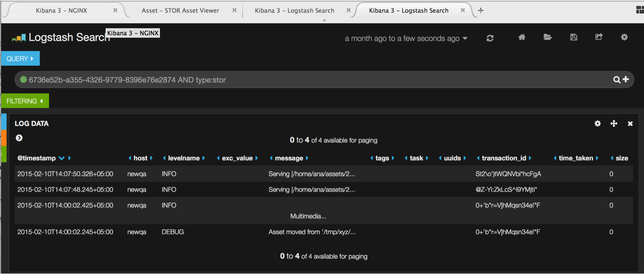Viewport: 644px width, 274px height.
Task: Close the Kibana 3 - NGINX tab
Action: coord(115,10)
